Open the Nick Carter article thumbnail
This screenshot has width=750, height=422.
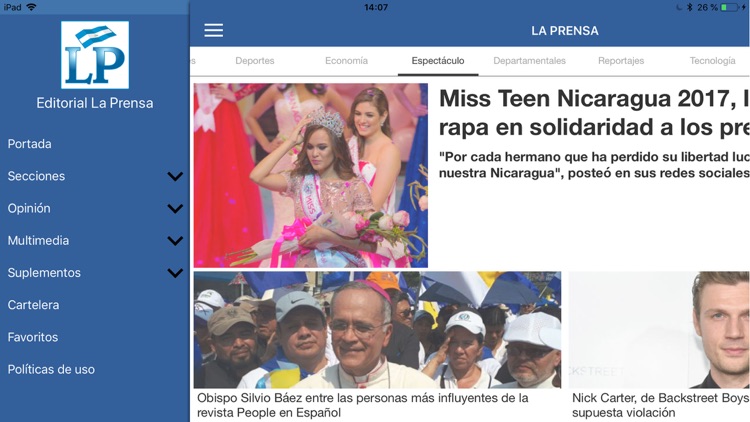[x=659, y=330]
